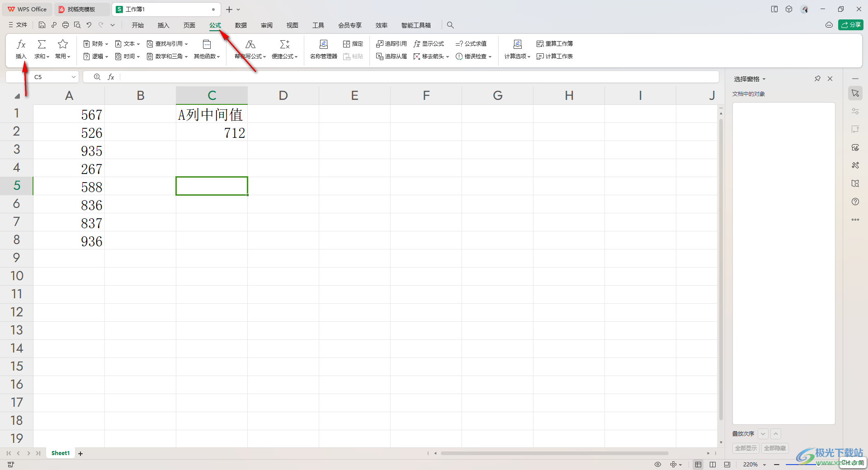Screen dimensions: 868x470
Task: Click Calculate Worksheet button
Action: click(x=555, y=56)
